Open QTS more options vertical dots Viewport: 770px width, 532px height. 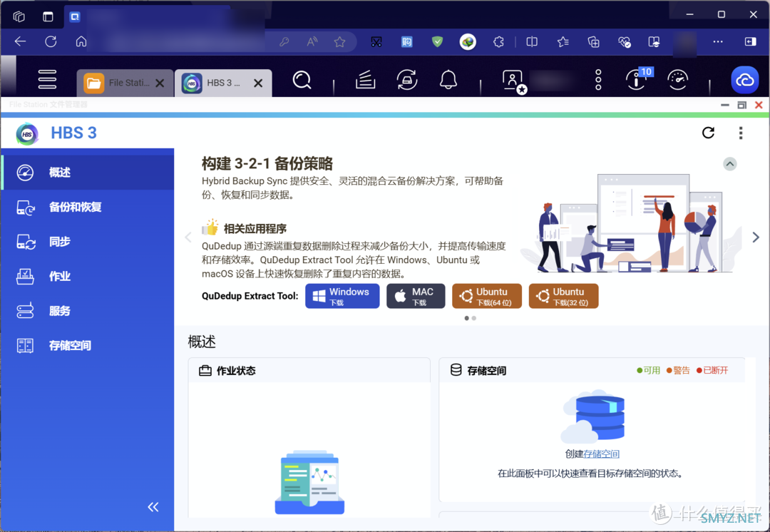[598, 80]
